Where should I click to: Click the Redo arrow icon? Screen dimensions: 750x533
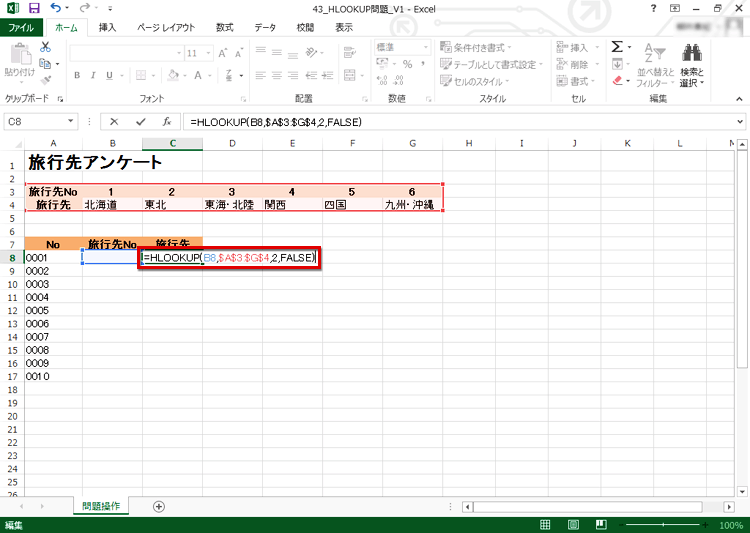85,8
